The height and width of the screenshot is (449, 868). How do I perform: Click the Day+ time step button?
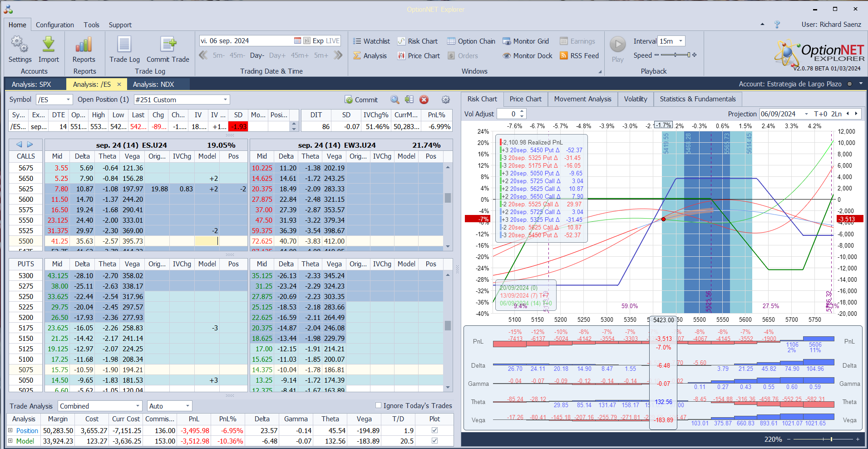click(277, 55)
